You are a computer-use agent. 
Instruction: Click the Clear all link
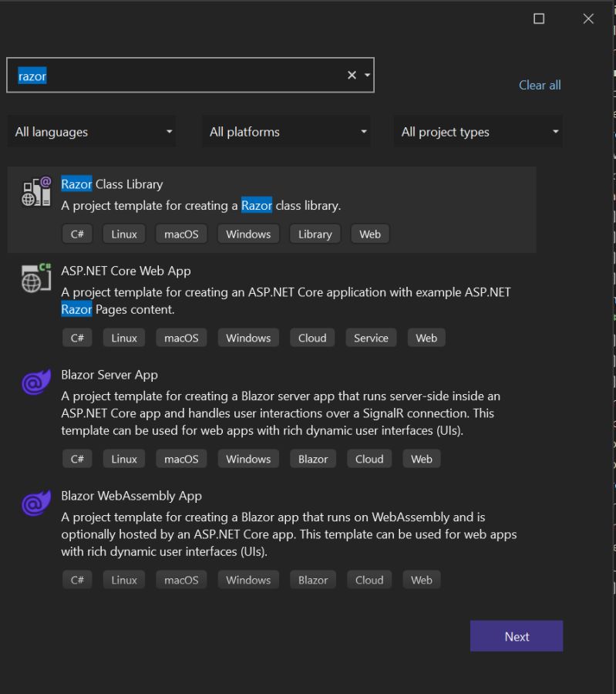click(540, 85)
